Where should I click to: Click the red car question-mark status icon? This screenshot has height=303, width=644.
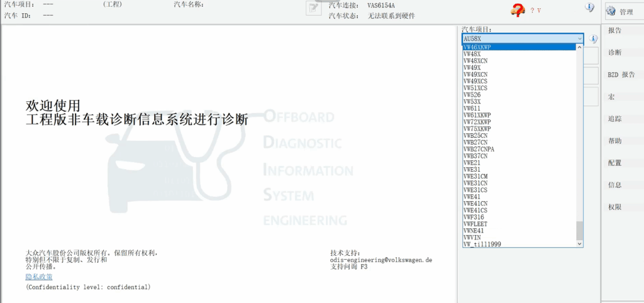518,10
